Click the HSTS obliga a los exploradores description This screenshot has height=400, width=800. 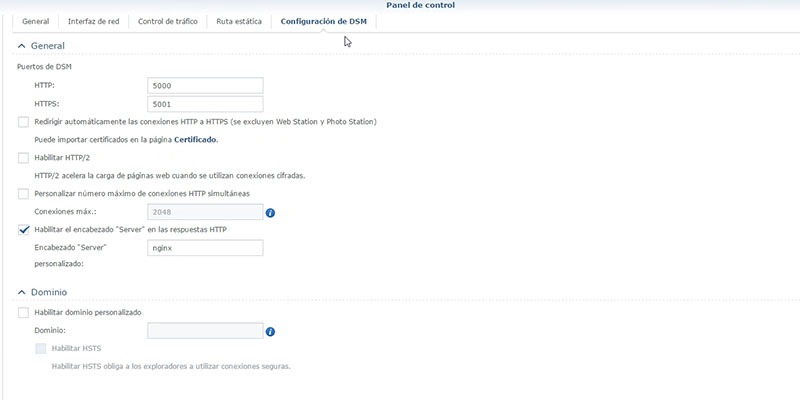171,366
